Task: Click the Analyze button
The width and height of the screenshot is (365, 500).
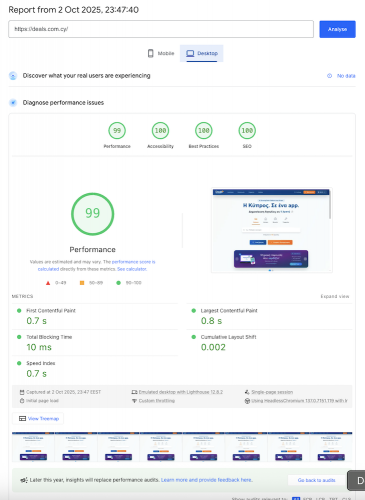Action: coord(337,29)
